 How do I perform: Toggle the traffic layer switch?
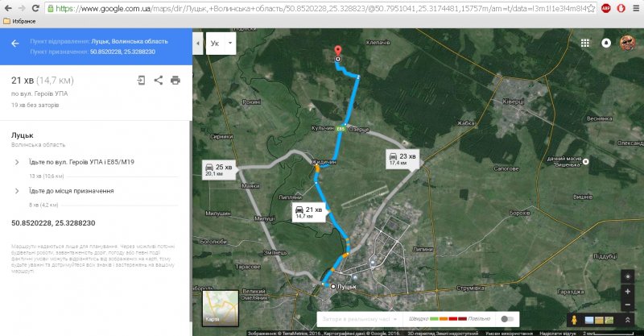tap(506, 318)
